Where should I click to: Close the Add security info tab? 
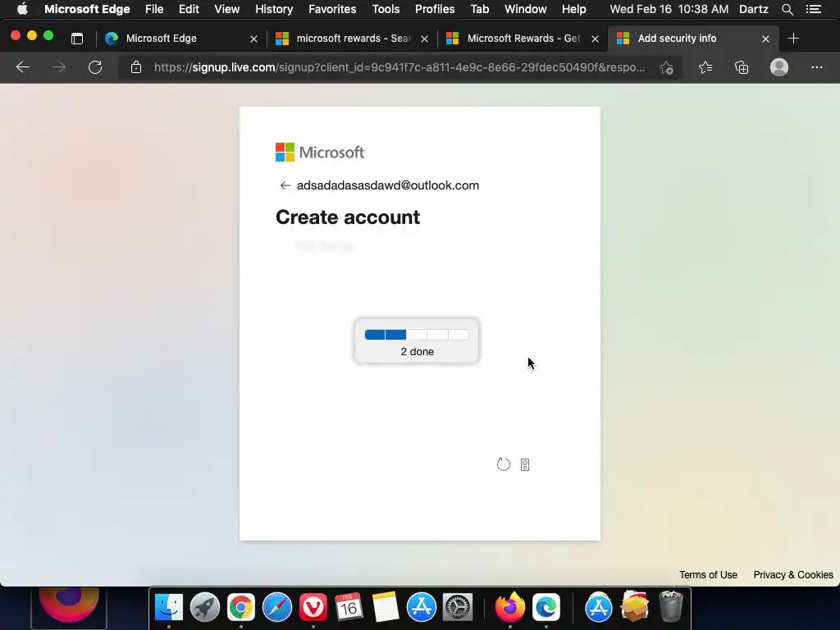point(765,39)
